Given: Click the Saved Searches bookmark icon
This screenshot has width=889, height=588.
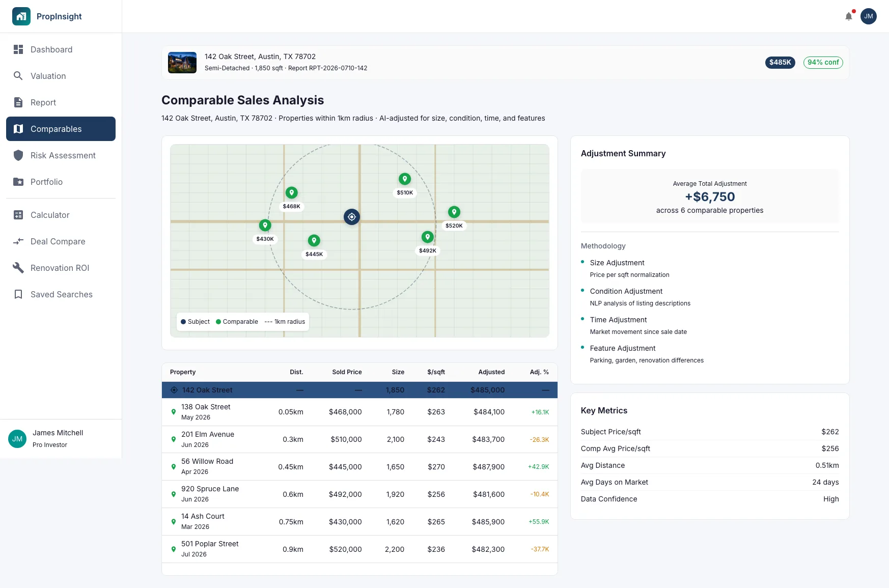Looking at the screenshot, I should tap(18, 294).
